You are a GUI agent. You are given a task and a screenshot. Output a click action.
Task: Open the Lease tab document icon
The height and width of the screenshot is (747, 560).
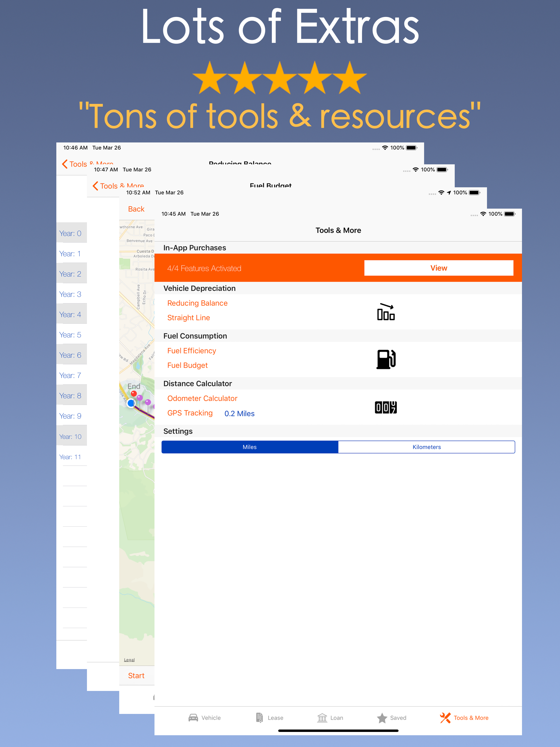coord(259,718)
